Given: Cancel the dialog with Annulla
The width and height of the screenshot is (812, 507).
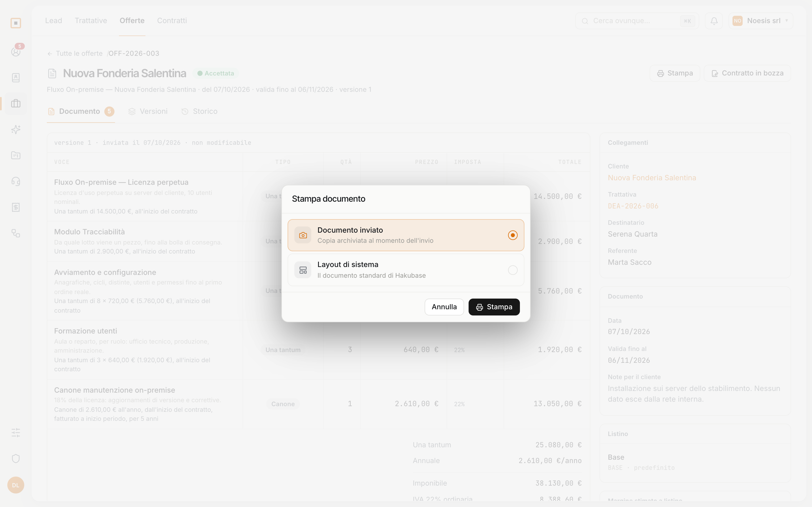Looking at the screenshot, I should pyautogui.click(x=444, y=307).
